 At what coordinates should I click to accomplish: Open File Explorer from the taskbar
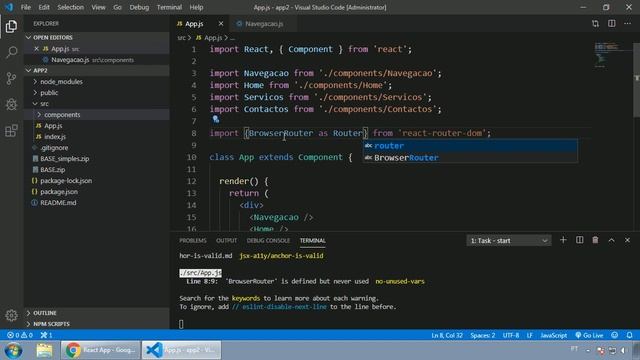[x=44, y=350]
